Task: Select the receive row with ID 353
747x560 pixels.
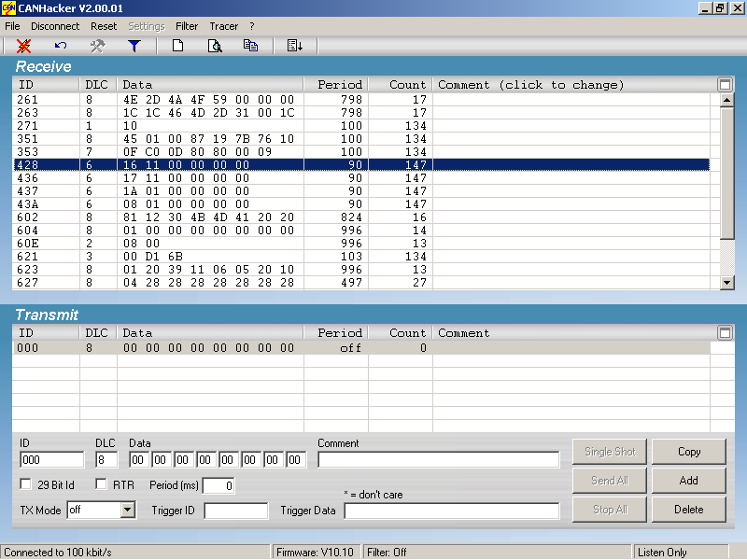Action: click(361, 152)
